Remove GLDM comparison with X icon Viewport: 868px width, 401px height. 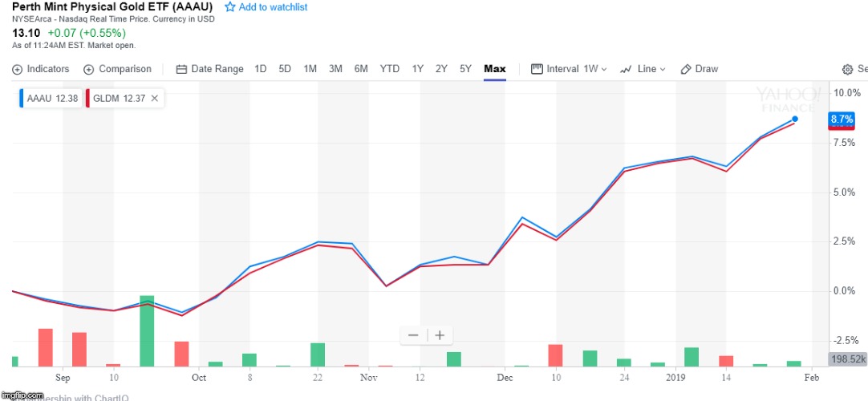pos(155,98)
